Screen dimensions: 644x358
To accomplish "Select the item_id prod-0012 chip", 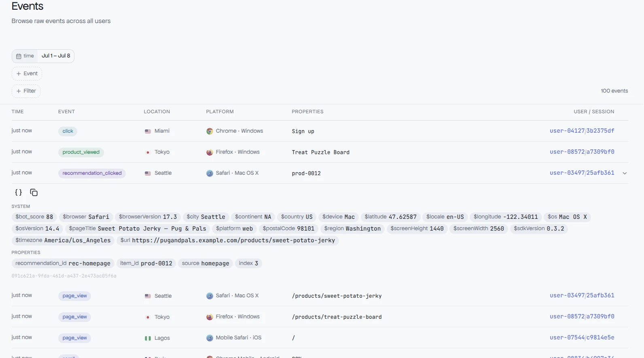I will pyautogui.click(x=146, y=263).
